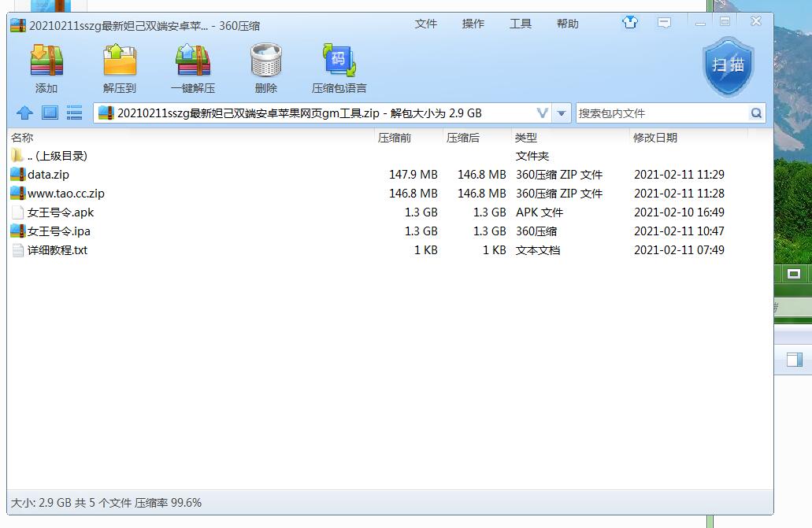This screenshot has width=812, height=528.
Task: Open the path history chevron dropdown
Action: point(543,113)
